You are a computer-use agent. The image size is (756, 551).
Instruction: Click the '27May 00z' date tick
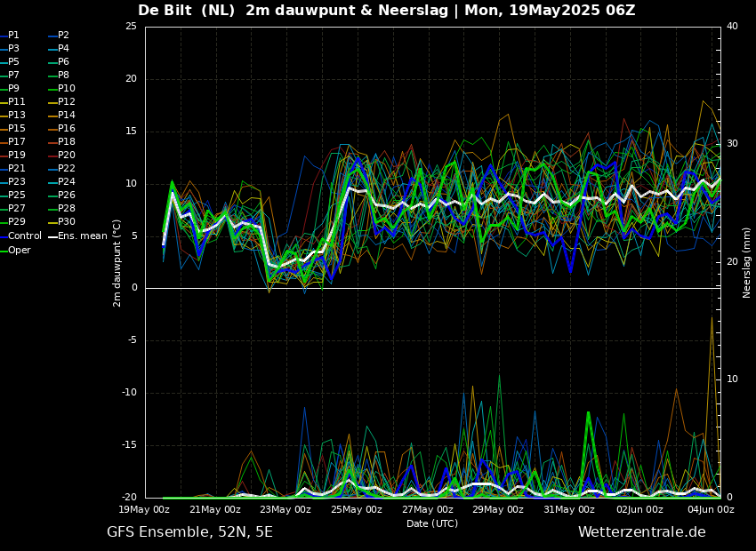429,509
